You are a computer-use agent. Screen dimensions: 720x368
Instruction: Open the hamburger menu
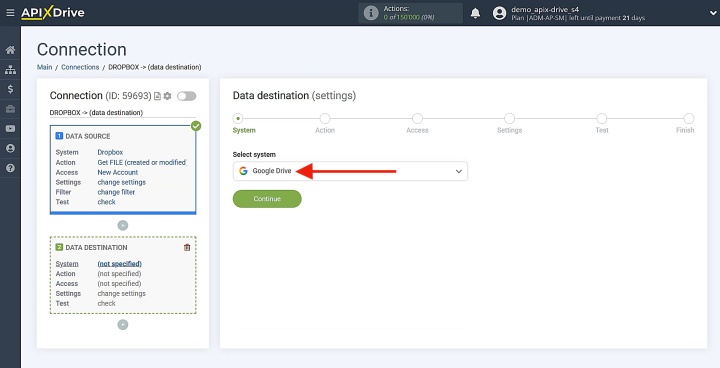click(x=10, y=13)
